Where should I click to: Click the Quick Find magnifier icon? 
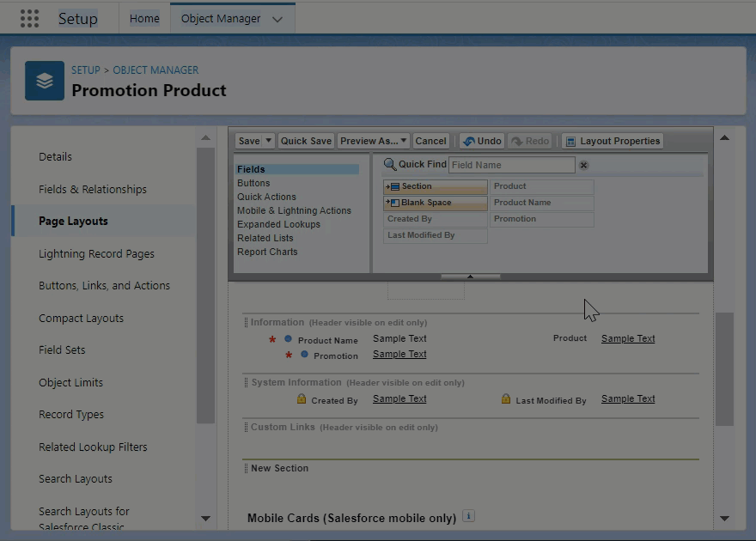(x=390, y=165)
